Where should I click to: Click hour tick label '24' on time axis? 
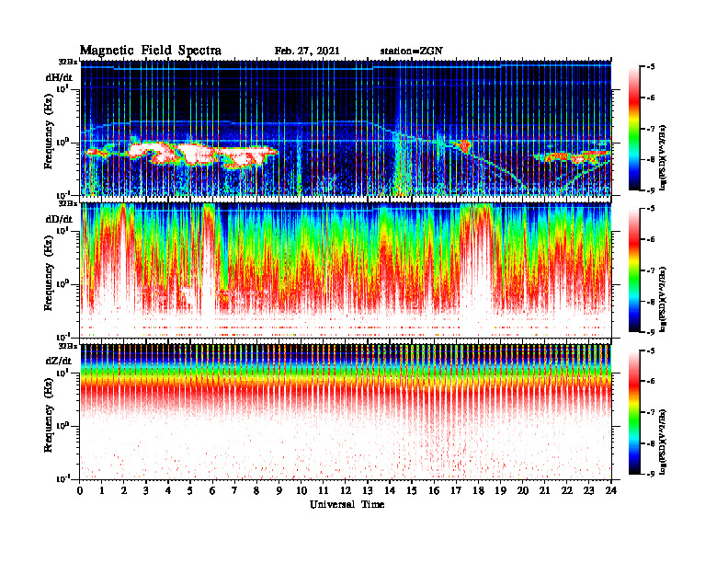pyautogui.click(x=611, y=490)
